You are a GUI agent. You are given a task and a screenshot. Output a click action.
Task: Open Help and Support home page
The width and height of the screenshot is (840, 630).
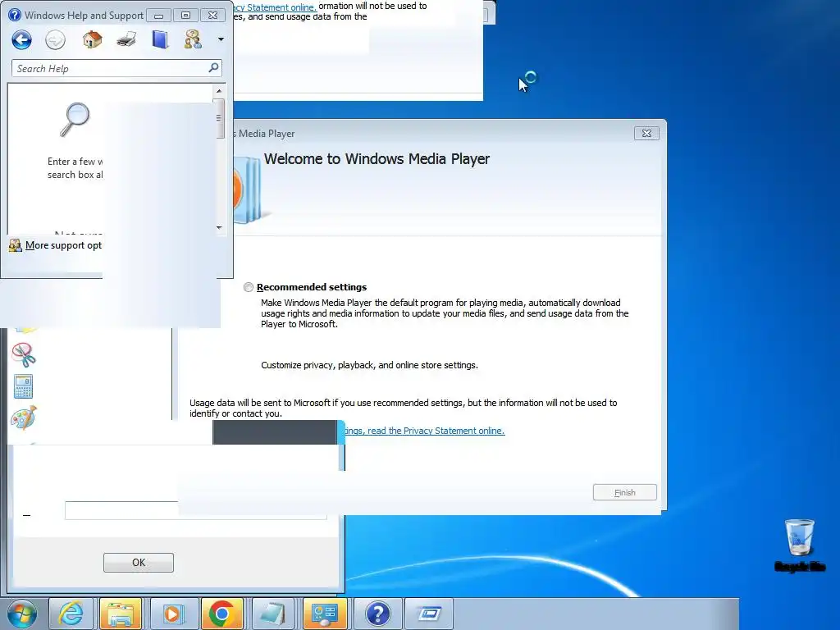(x=92, y=39)
